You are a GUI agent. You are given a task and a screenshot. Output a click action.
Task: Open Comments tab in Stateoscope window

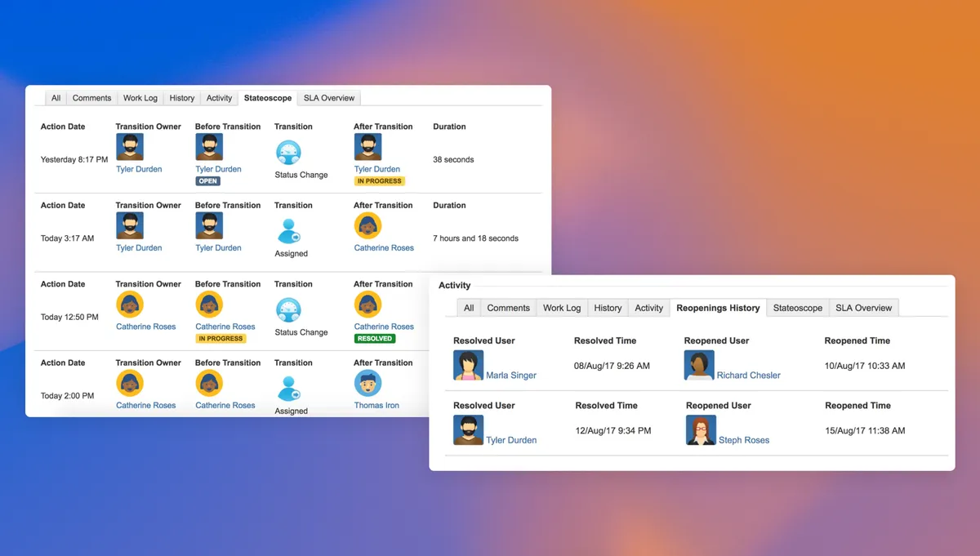tap(91, 98)
